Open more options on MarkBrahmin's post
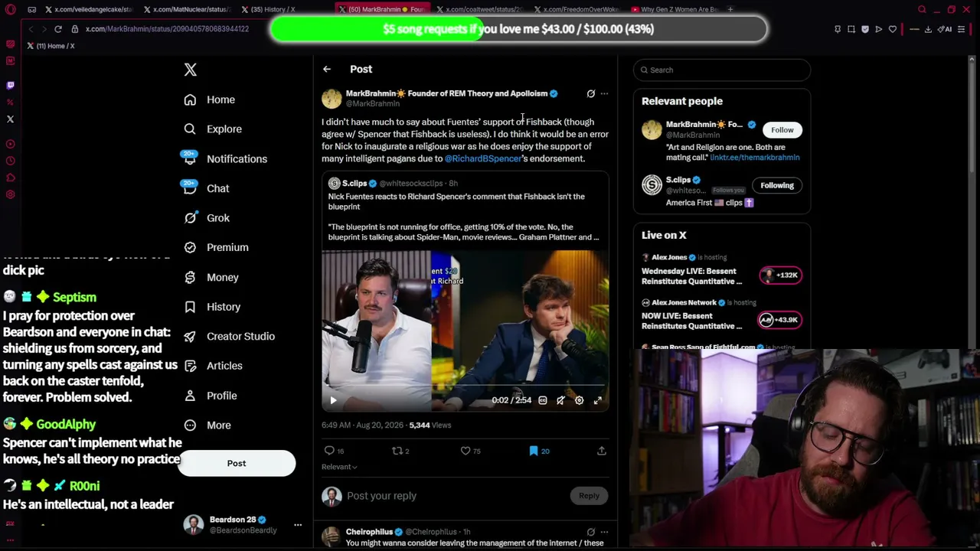This screenshot has width=980, height=551. (x=604, y=93)
